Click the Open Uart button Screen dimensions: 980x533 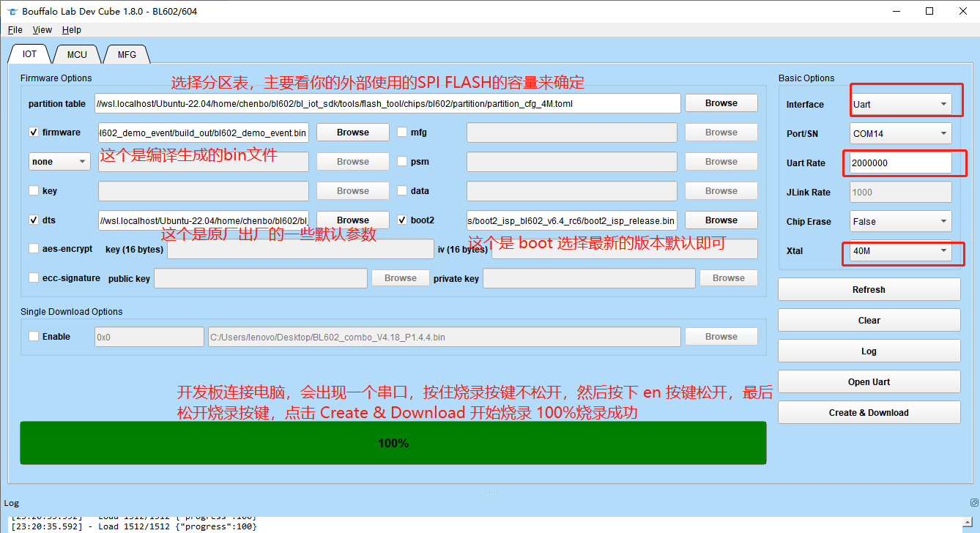tap(869, 381)
